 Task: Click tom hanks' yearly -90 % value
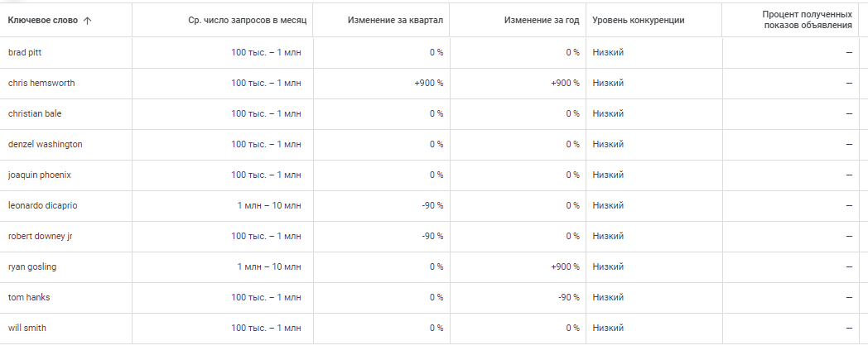(568, 297)
